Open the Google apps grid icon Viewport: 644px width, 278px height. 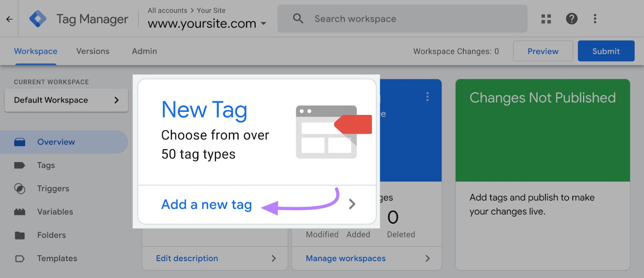point(546,19)
